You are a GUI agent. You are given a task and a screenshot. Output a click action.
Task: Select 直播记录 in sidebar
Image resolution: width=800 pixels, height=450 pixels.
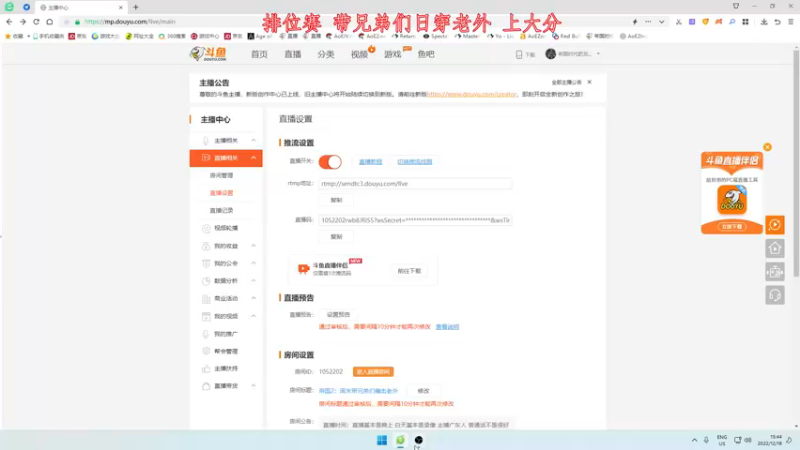click(221, 210)
